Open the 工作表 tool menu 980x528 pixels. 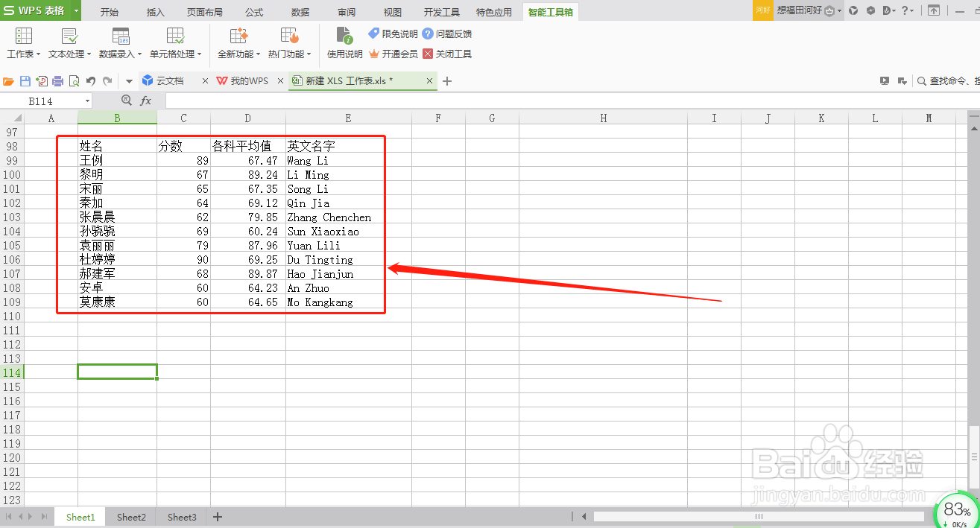(23, 43)
